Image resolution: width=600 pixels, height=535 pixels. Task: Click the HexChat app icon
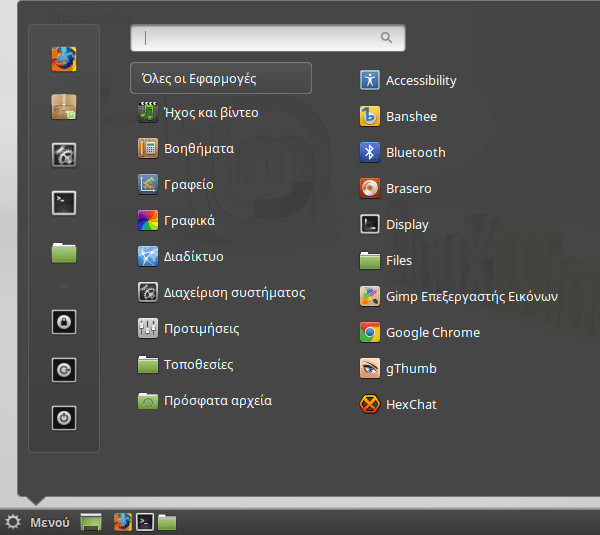[370, 404]
